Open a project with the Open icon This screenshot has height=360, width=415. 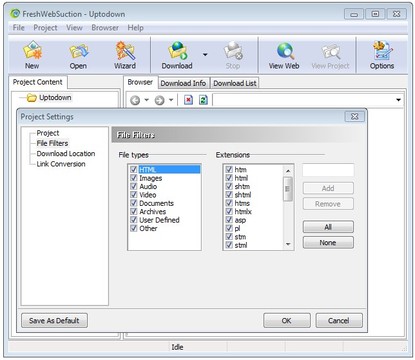coord(79,51)
